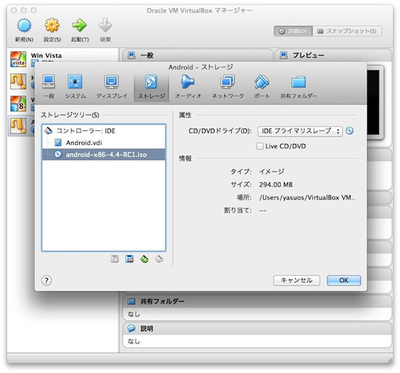This screenshot has width=400, height=373.
Task: Click the remove attachment icon
Action: click(159, 259)
